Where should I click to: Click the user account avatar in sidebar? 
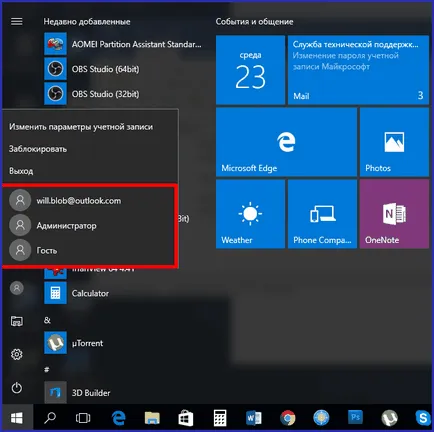point(17,288)
